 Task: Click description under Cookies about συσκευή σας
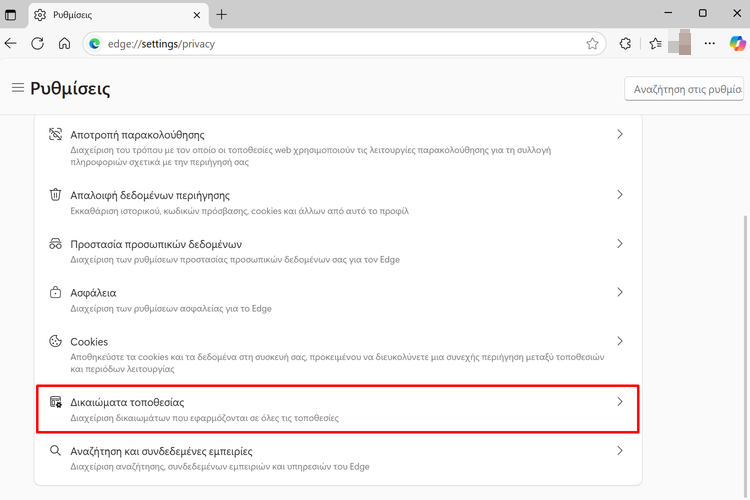click(x=337, y=363)
